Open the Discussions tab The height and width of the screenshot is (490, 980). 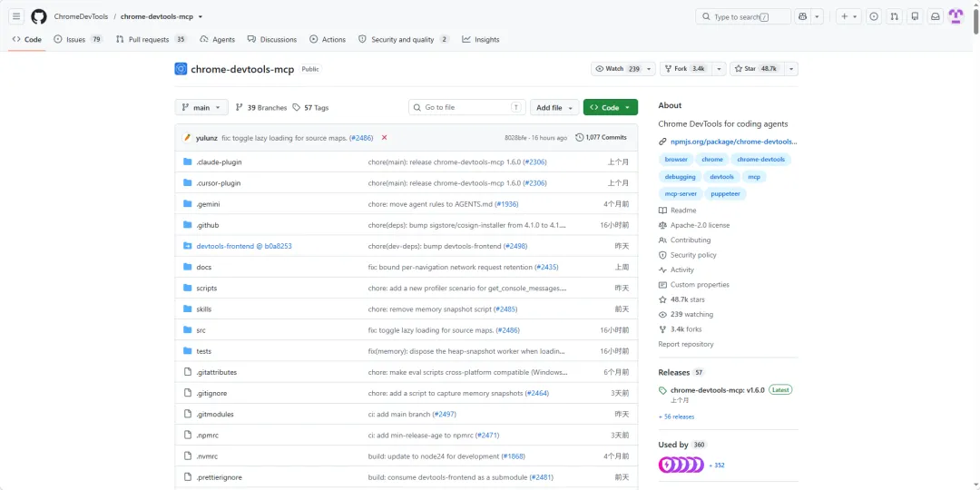(272, 39)
